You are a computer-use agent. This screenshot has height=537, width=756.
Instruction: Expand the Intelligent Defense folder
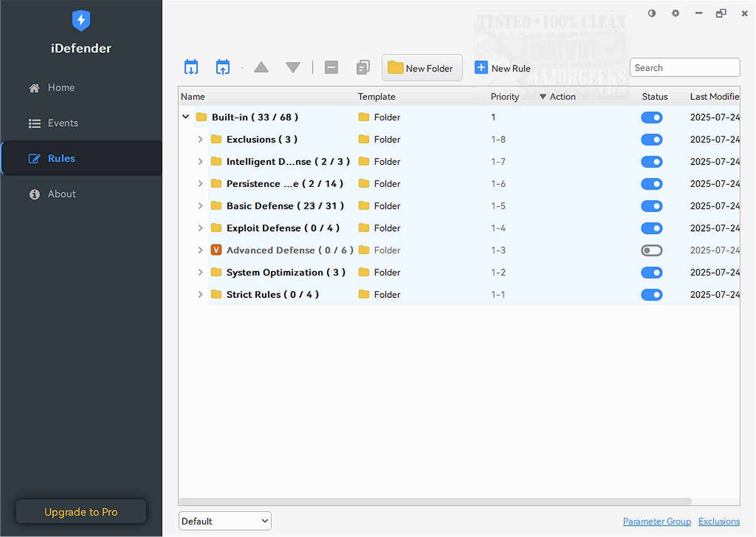click(201, 162)
